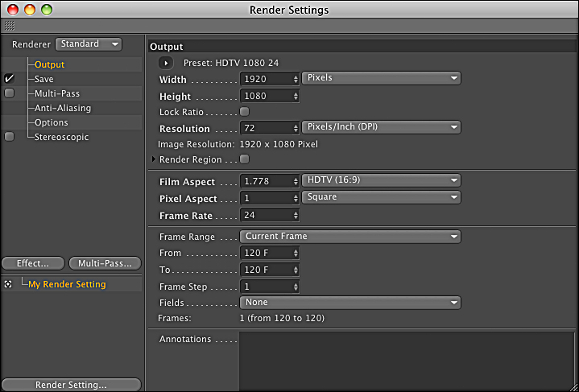Click into the Annotations text area
This screenshot has width=579, height=392.
pos(407,361)
